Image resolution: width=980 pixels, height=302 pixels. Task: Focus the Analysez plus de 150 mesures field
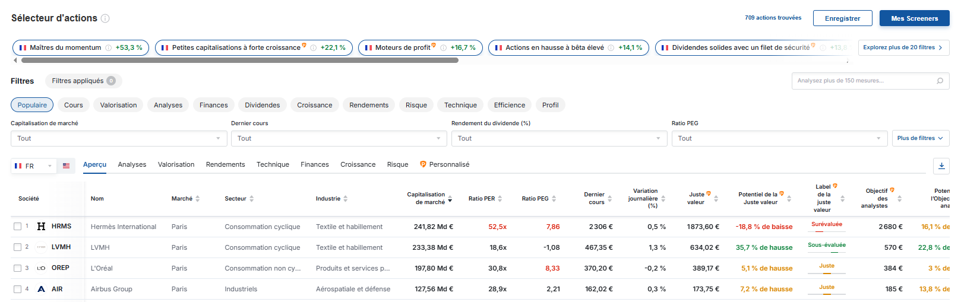871,81
